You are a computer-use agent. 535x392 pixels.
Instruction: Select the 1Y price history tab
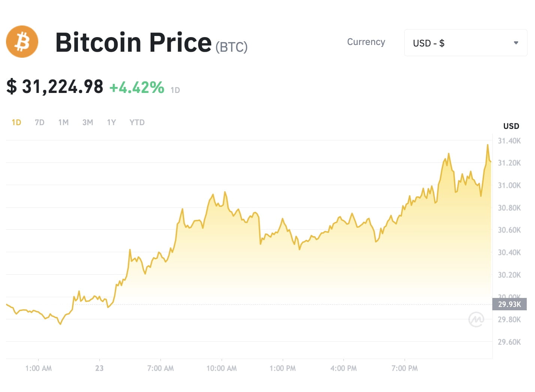(111, 122)
